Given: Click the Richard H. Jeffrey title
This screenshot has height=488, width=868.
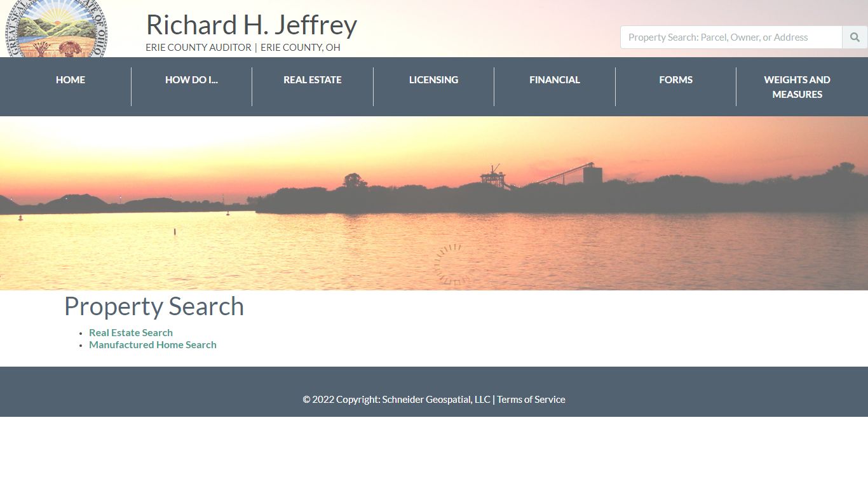Looking at the screenshot, I should point(252,25).
